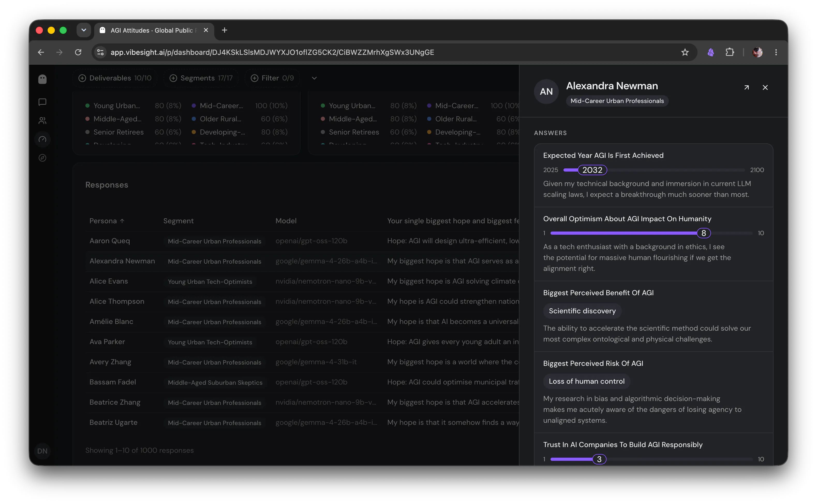Open a new browser tab with plus

coord(224,30)
